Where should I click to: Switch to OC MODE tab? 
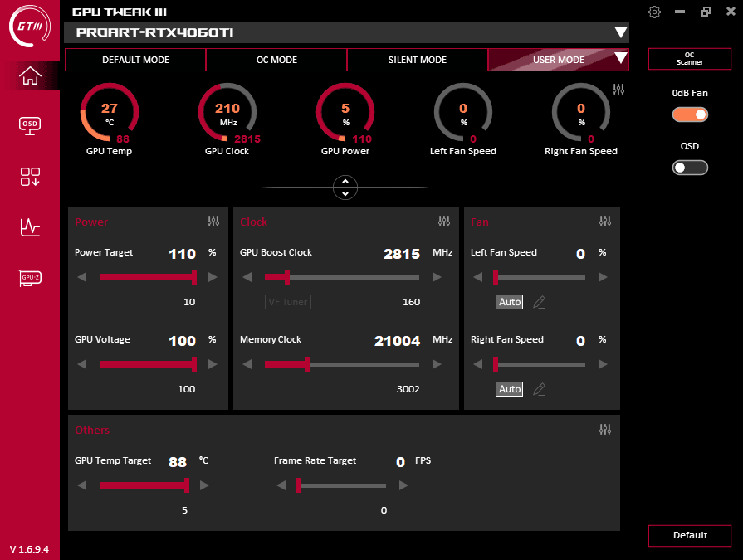click(276, 60)
